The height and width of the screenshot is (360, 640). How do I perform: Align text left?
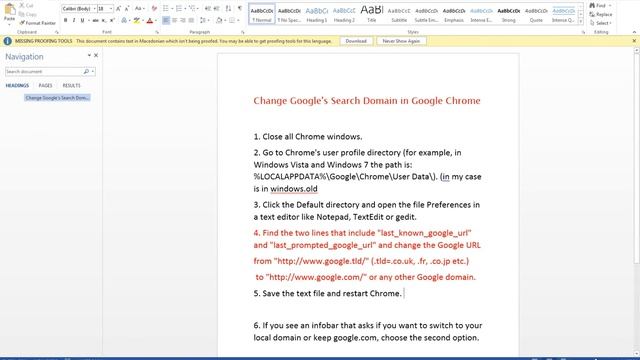(x=166, y=20)
